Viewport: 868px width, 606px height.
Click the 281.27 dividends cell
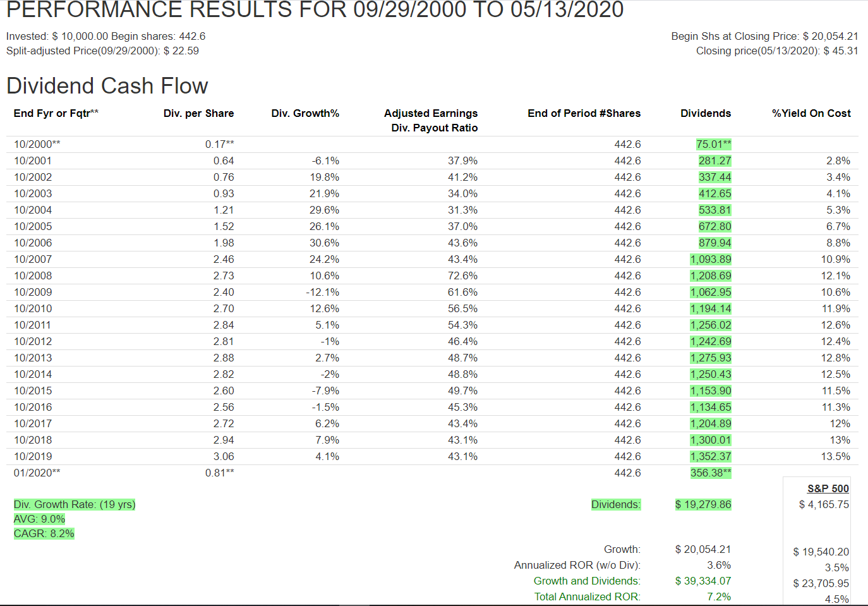[x=715, y=161]
